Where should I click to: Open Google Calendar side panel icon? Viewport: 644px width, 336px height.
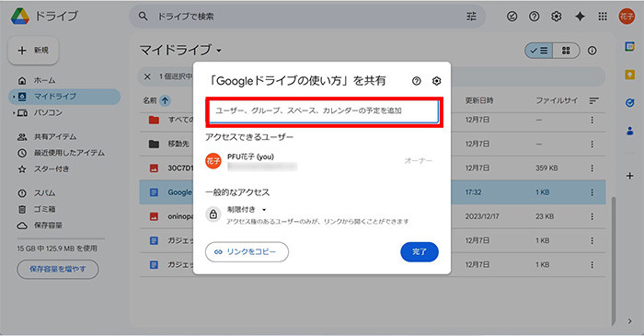629,46
